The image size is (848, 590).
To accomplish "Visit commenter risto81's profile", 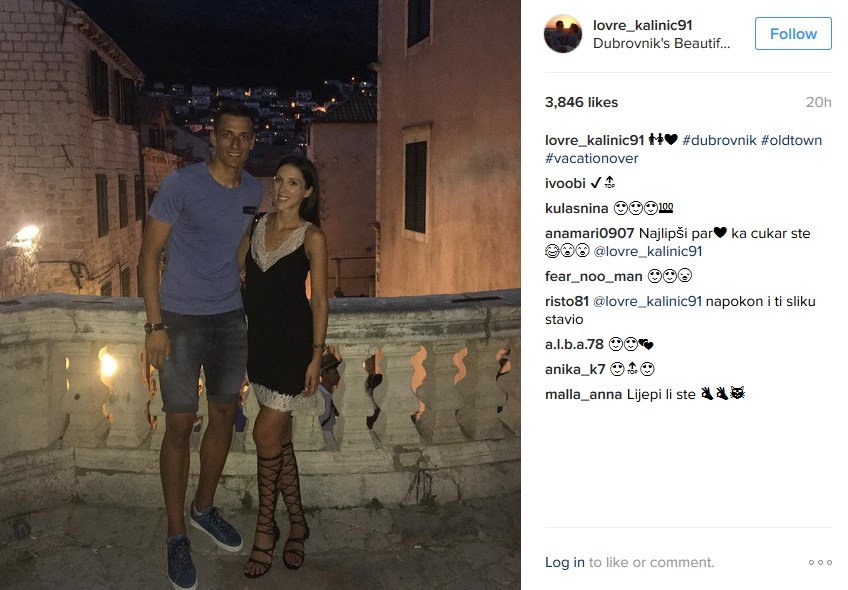I will [566, 301].
